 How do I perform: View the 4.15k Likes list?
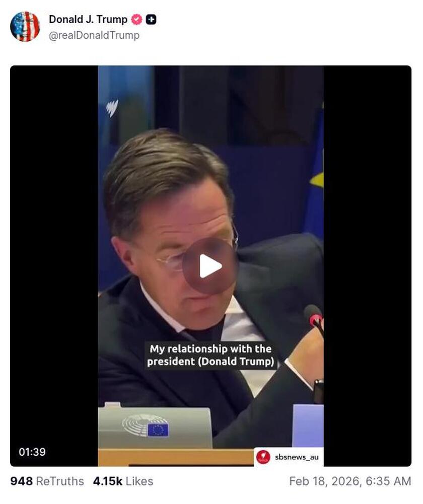(x=123, y=481)
